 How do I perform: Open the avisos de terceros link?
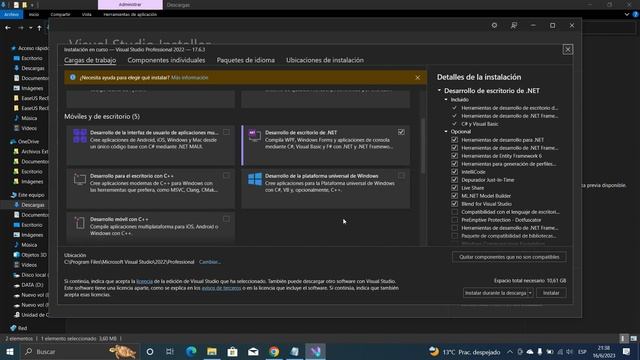click(x=221, y=288)
